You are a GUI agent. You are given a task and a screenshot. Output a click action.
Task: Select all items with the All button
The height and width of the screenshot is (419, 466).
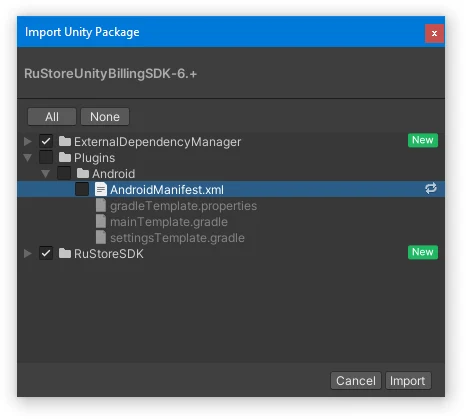pyautogui.click(x=52, y=117)
